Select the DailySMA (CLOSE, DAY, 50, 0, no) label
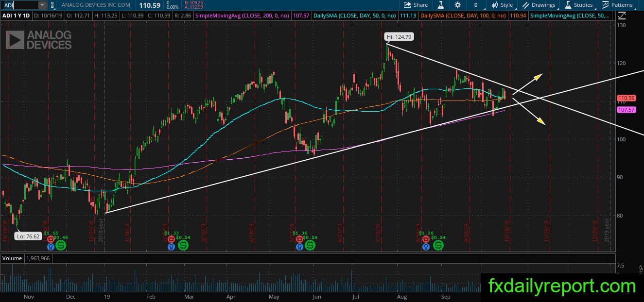 (354, 16)
